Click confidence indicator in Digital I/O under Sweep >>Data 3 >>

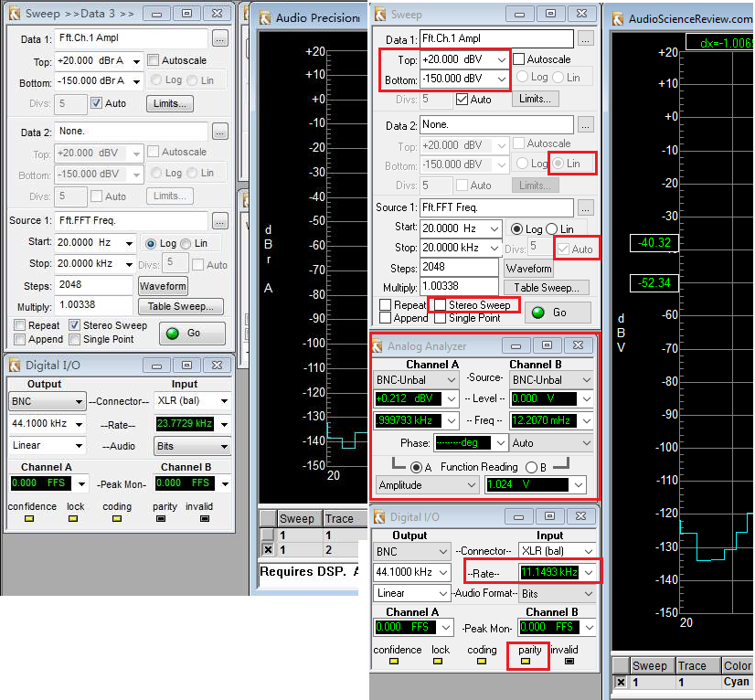[29, 519]
